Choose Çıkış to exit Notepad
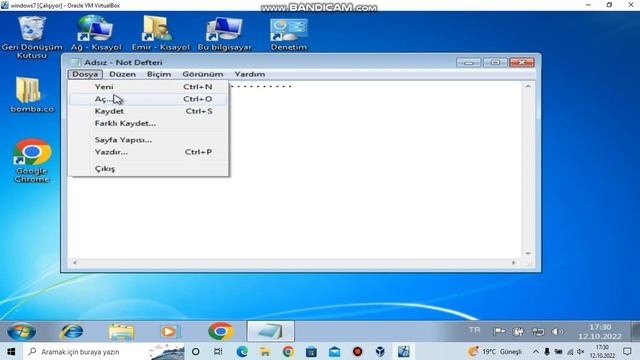The height and width of the screenshot is (360, 640). coord(148,169)
